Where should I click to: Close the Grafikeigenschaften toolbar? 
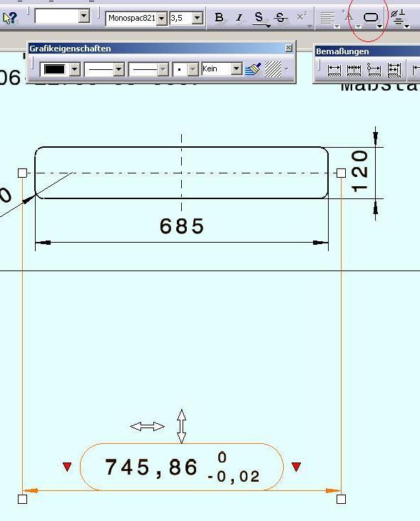[x=289, y=48]
